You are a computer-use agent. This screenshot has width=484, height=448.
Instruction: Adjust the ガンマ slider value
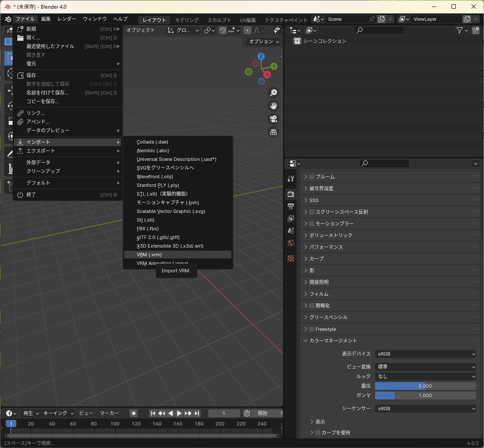pos(425,396)
